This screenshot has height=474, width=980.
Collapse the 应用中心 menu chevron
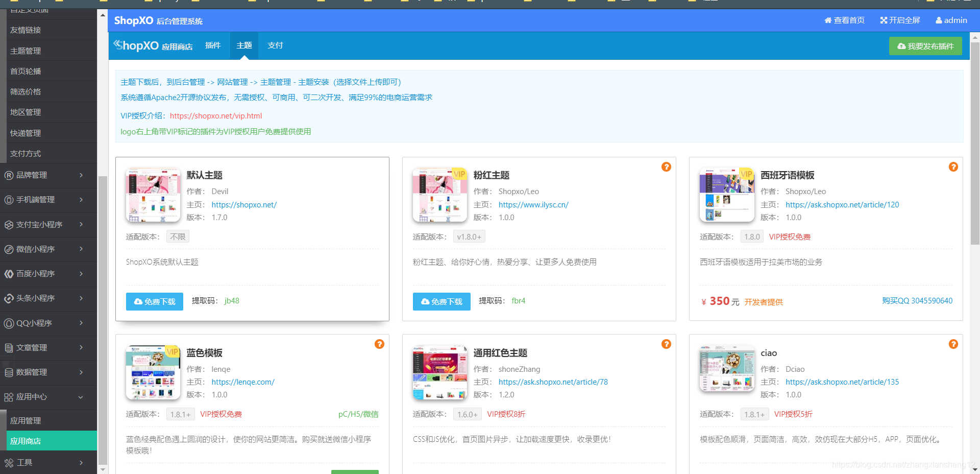point(81,397)
